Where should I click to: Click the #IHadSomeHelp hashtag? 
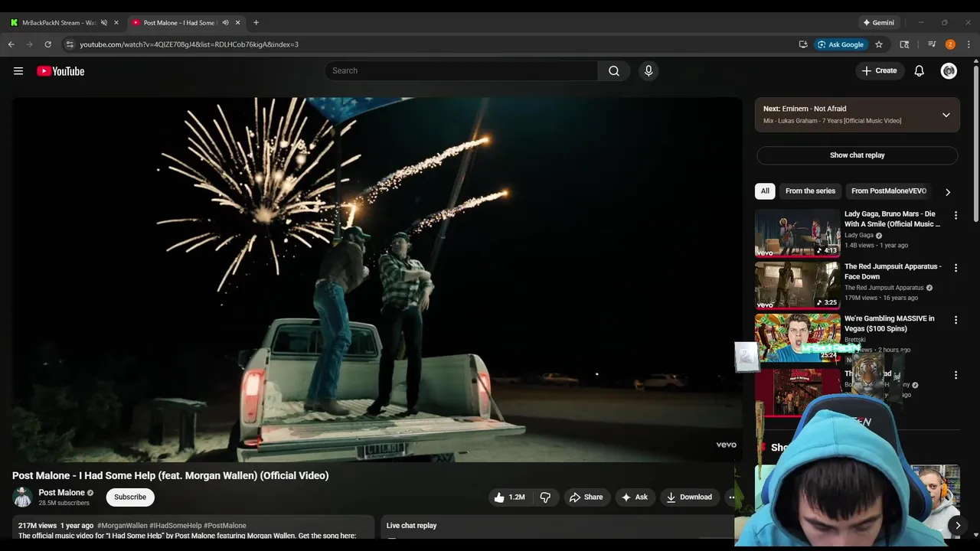(x=175, y=526)
